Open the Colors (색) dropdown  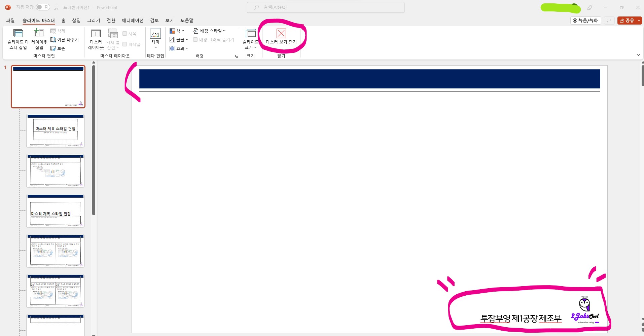click(177, 31)
